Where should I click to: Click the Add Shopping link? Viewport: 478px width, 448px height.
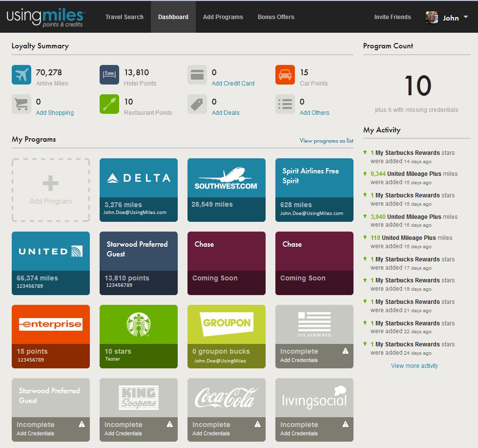tap(55, 112)
